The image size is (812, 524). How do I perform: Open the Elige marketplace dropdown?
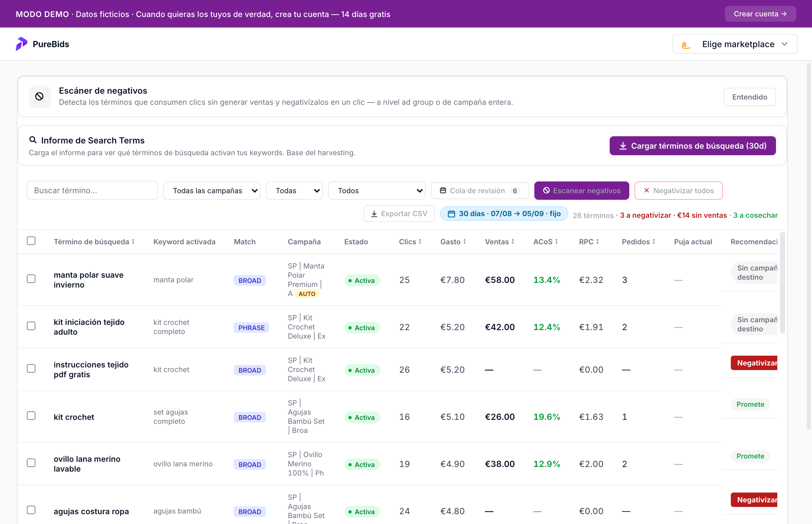(x=735, y=44)
